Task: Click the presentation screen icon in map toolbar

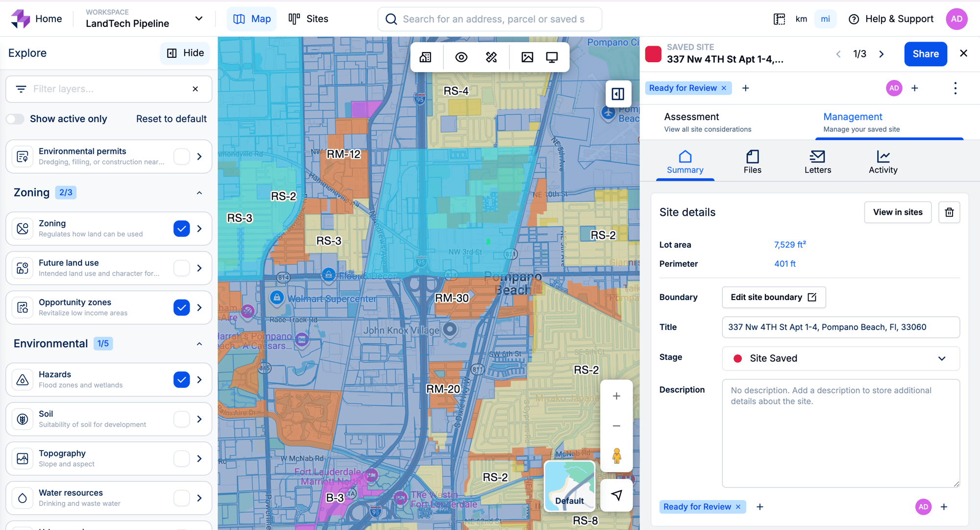Action: (552, 57)
